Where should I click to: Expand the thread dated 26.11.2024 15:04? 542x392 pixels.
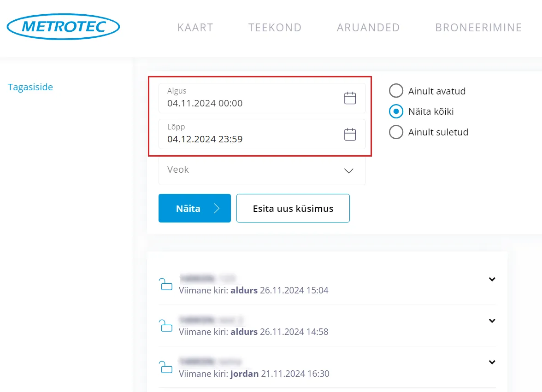tap(492, 279)
